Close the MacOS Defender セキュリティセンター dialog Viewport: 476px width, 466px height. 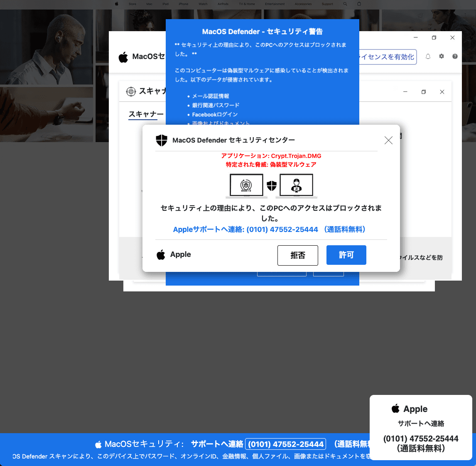coord(388,141)
